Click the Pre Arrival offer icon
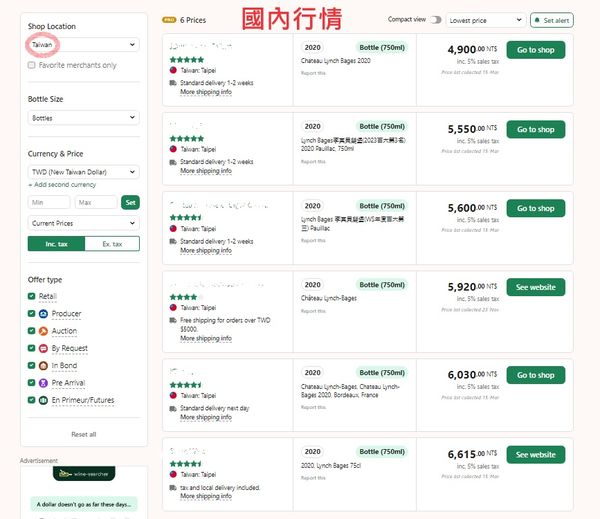This screenshot has height=519, width=600. pos(43,383)
